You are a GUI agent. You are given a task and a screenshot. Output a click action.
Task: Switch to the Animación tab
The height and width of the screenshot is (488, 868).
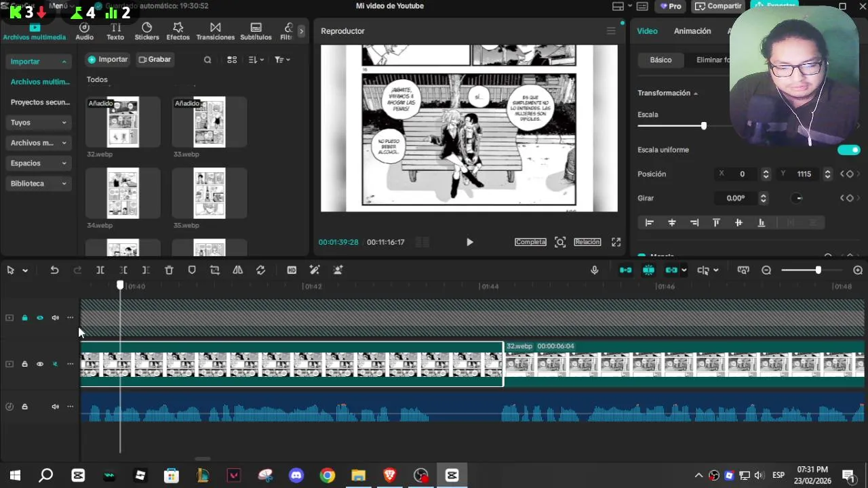692,31
